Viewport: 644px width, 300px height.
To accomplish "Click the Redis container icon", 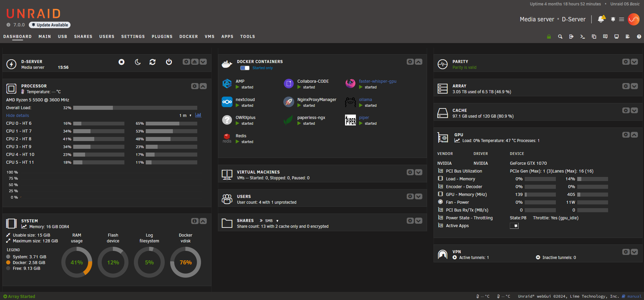I will [x=227, y=138].
